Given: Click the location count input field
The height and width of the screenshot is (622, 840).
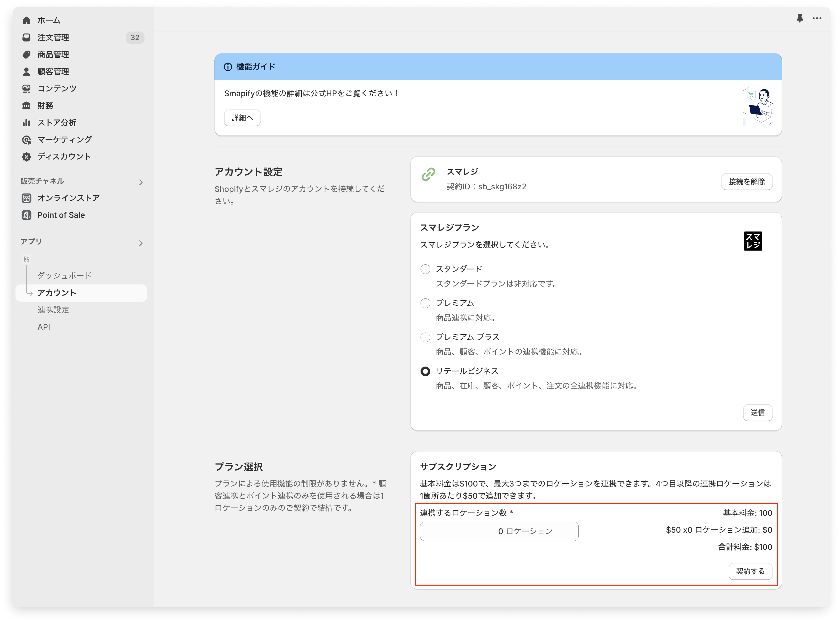Looking at the screenshot, I should click(x=499, y=531).
